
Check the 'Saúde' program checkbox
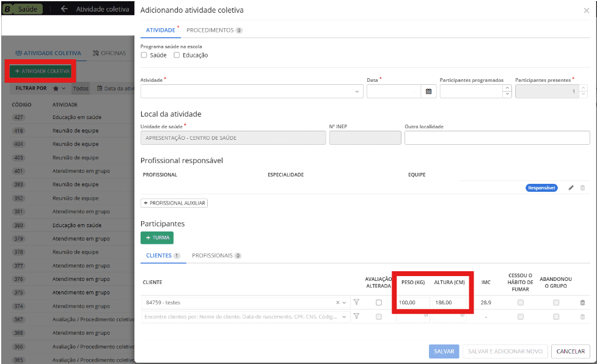pyautogui.click(x=144, y=55)
